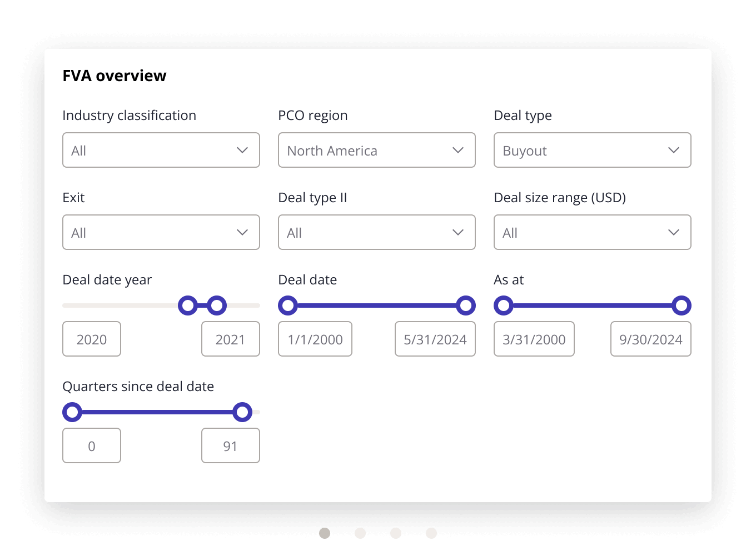
Task: Click the Quarters since deal date right handle
Action: pos(242,412)
